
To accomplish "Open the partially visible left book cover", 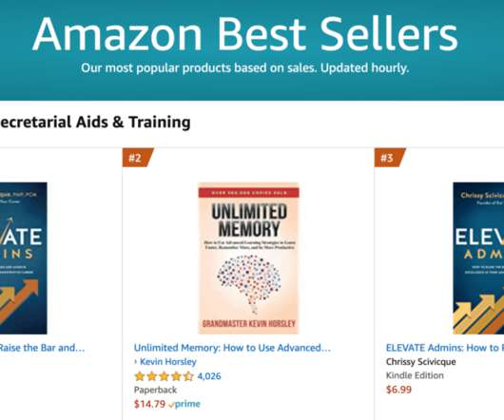I will click(24, 258).
